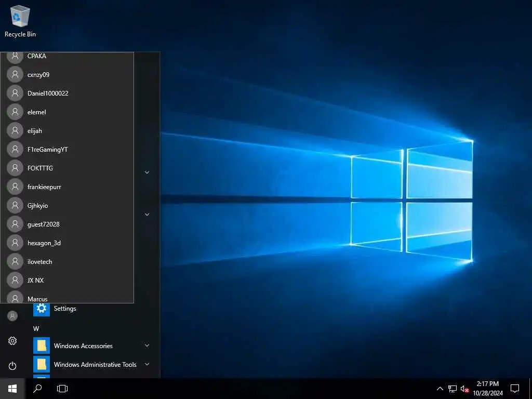Click the muted speaker volume icon
Viewport: 532px width, 399px height.
[x=464, y=389]
